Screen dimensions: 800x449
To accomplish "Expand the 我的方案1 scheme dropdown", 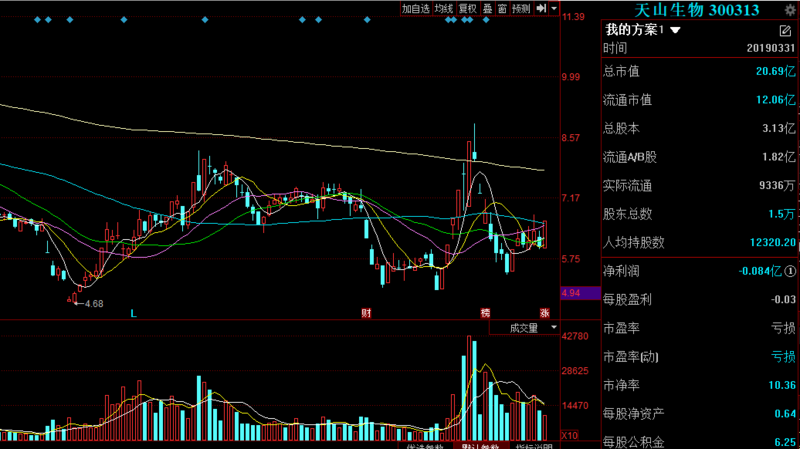I will pos(675,31).
